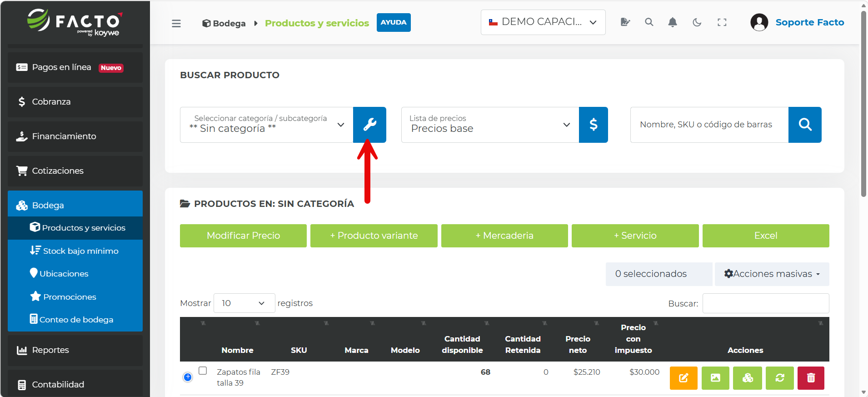Open the Mostrar registros count dropdown

pos(244,303)
